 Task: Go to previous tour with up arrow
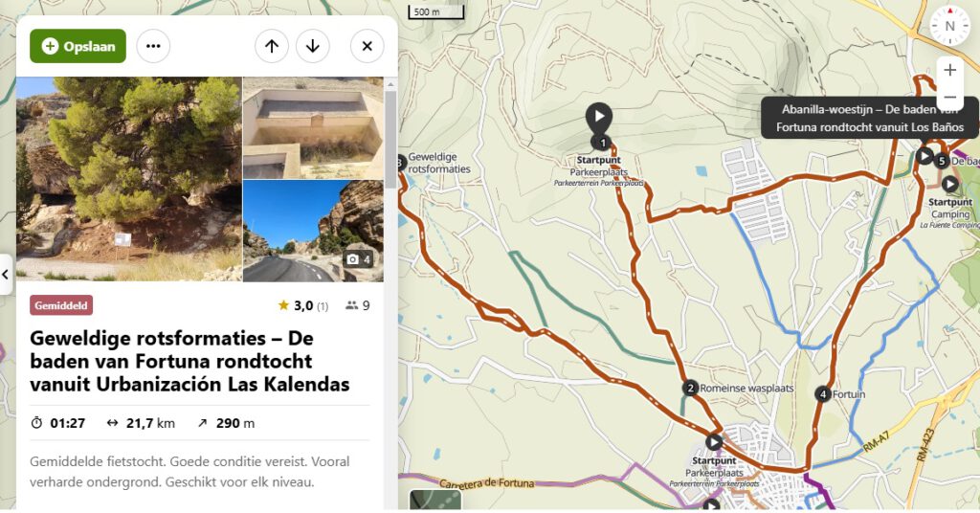tap(271, 46)
